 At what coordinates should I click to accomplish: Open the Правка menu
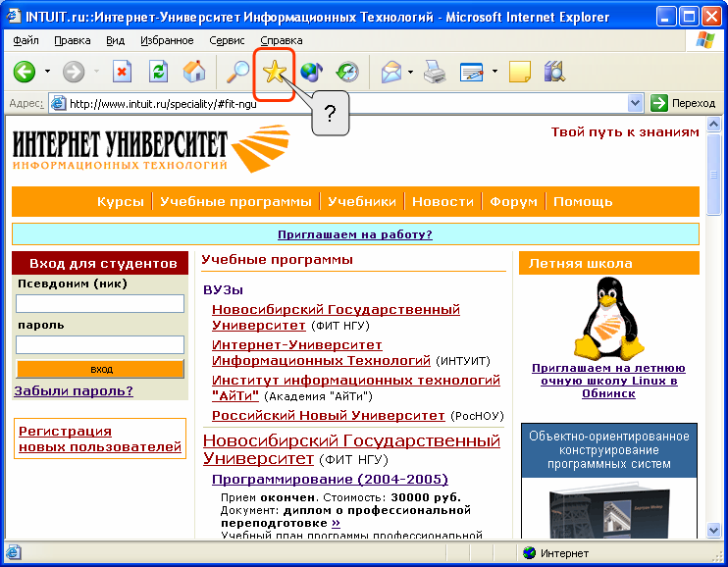pyautogui.click(x=73, y=40)
